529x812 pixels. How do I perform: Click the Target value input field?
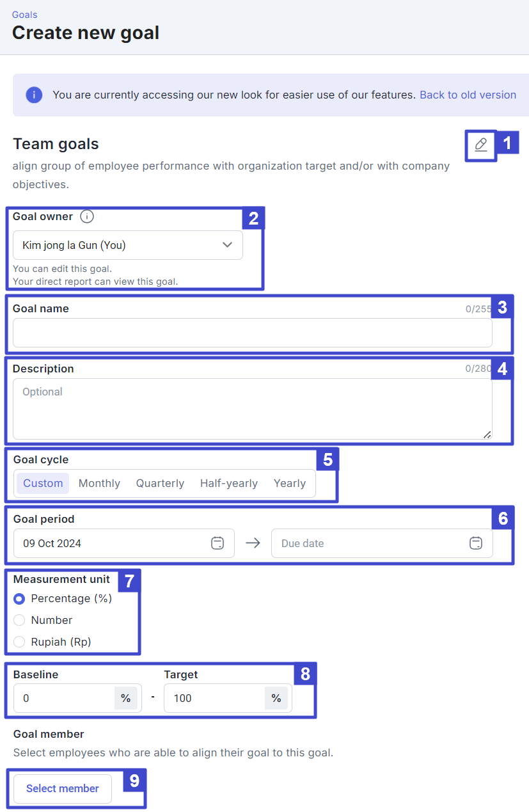214,698
